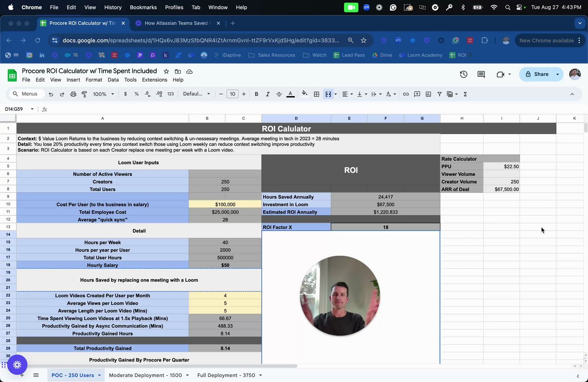Open the font family dropdown
588x382 pixels.
197,94
